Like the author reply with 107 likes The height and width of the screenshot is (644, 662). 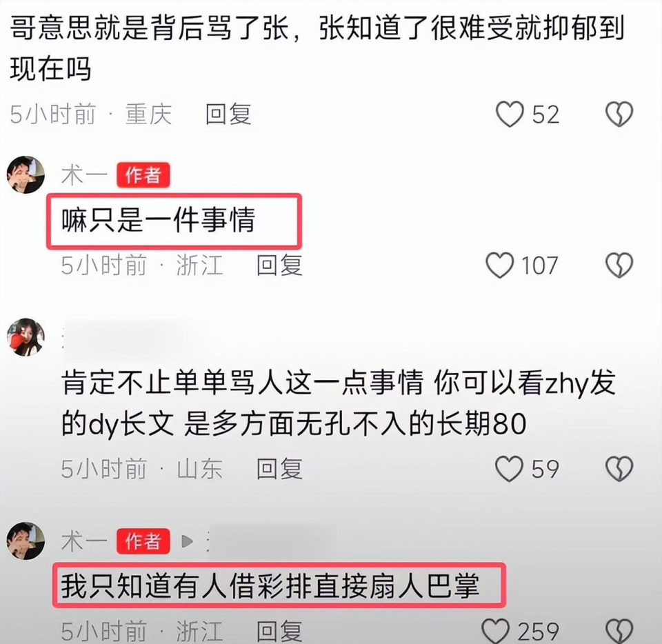click(499, 265)
